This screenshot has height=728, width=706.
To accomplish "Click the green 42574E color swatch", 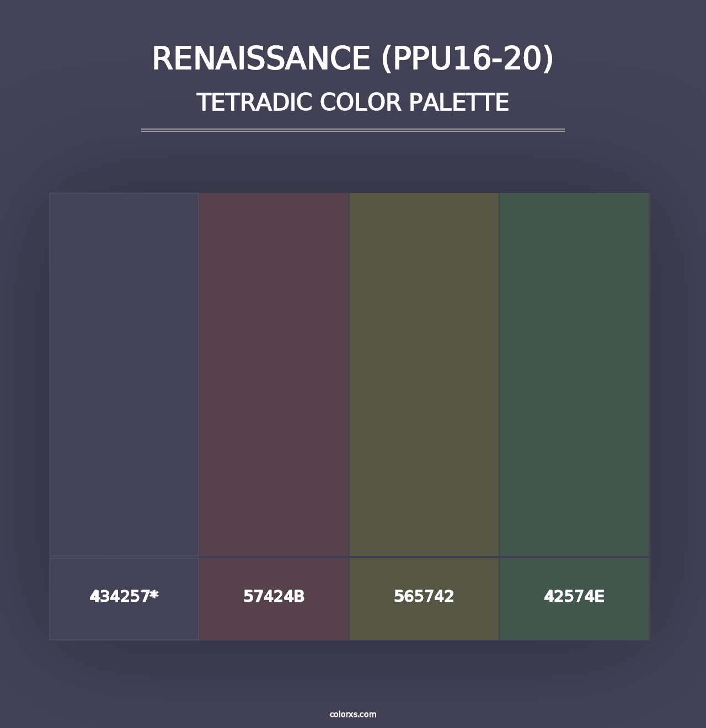I will pos(574,374).
